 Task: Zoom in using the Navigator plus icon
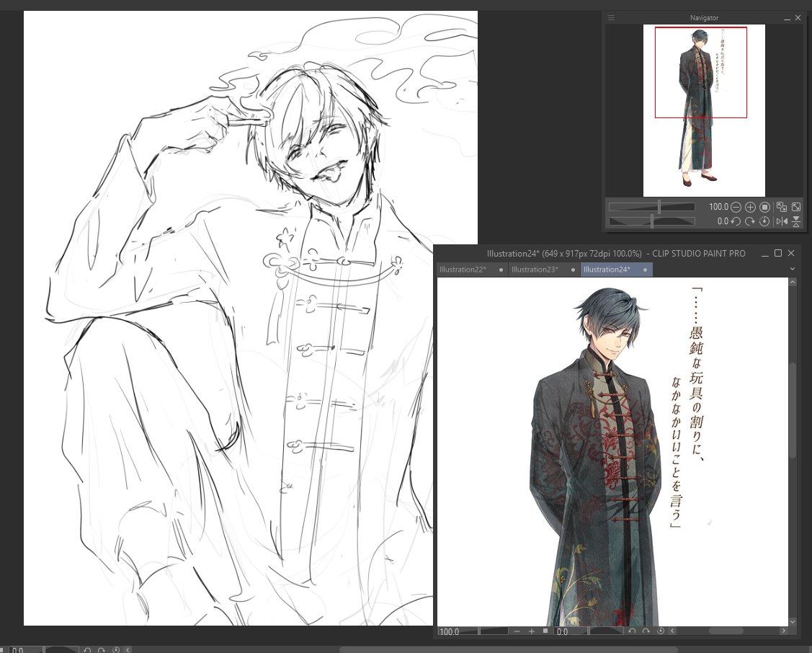[750, 207]
